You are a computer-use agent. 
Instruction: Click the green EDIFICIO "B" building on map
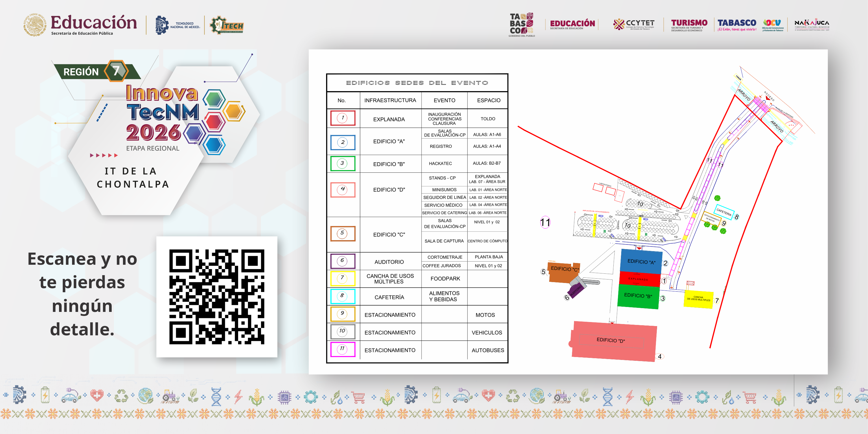click(x=638, y=296)
